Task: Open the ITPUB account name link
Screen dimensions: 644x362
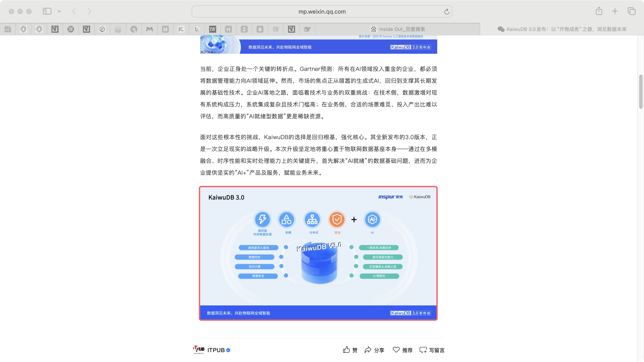Action: click(216, 350)
